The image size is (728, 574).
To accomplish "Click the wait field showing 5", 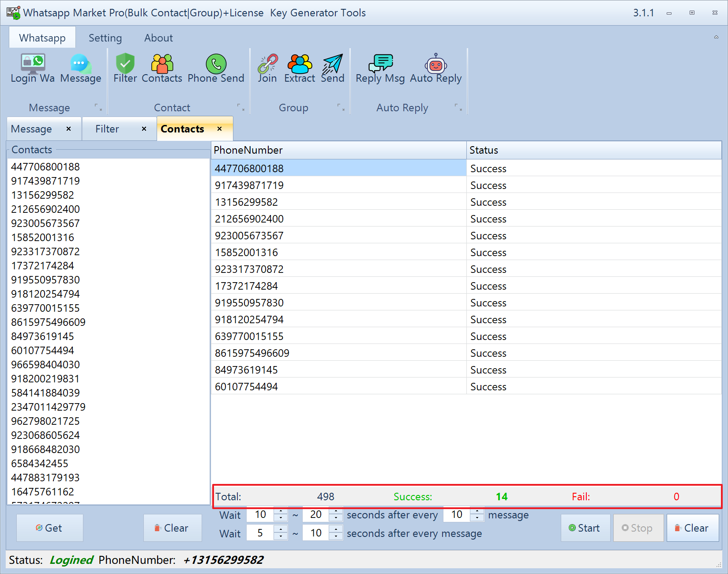I will tap(260, 532).
